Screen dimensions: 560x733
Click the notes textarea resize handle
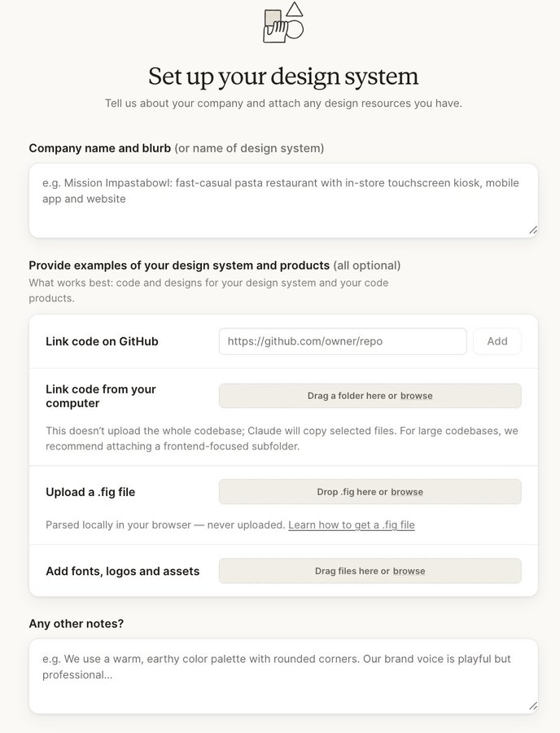533,706
